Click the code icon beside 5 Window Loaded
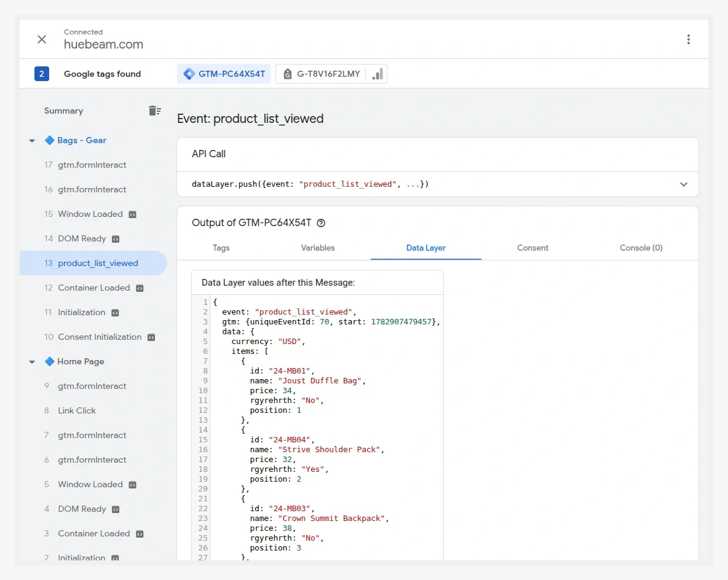 click(x=132, y=485)
